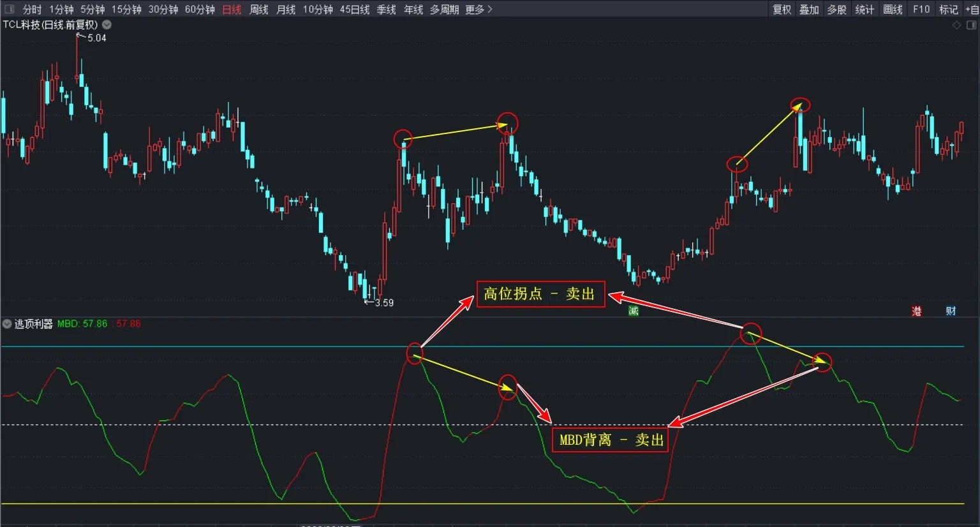Image resolution: width=980 pixels, height=527 pixels.
Task: Select the 1分钟 period tab
Action: pos(62,10)
